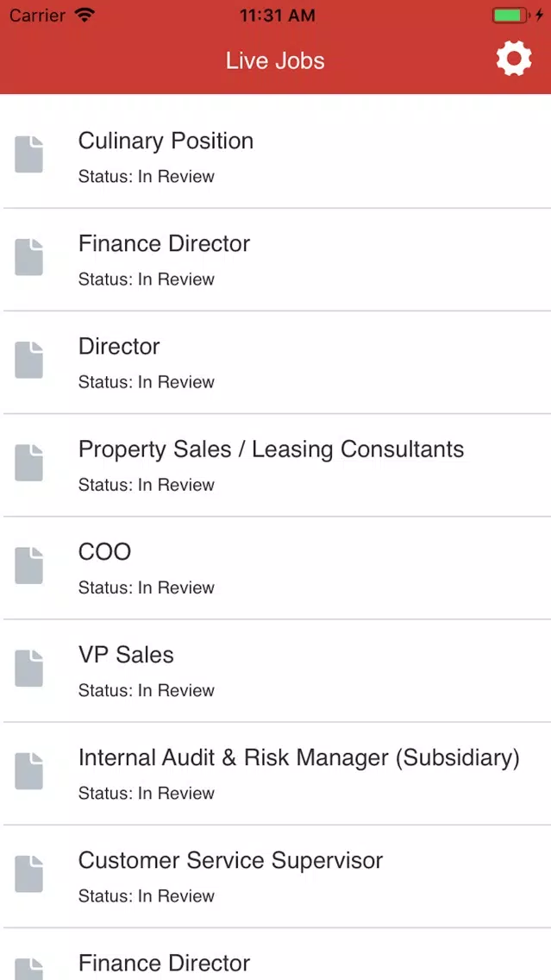Tap the Live Jobs header title
Viewport: 551px width, 980px height.
[276, 60]
